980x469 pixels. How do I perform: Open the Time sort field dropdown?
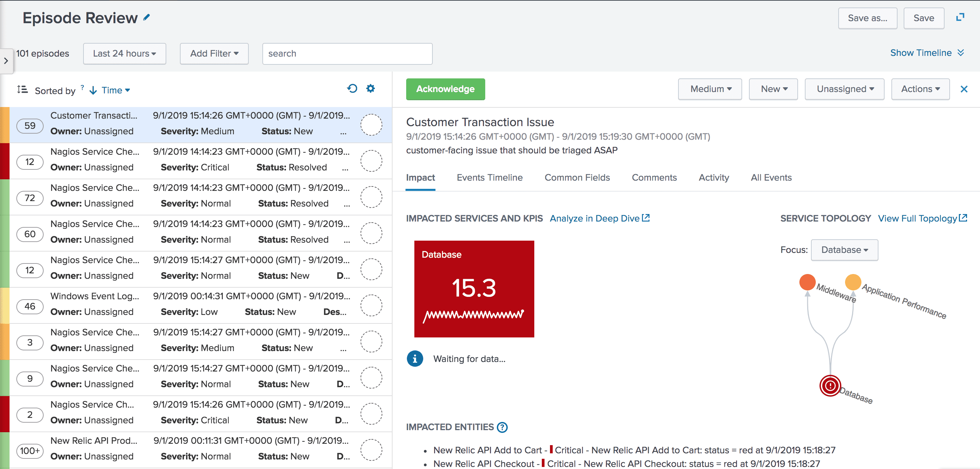point(116,90)
